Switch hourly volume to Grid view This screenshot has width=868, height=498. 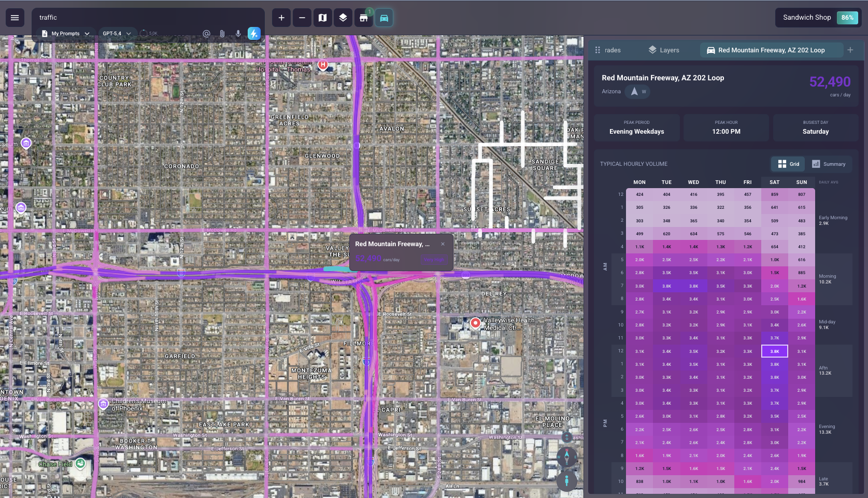tap(788, 164)
